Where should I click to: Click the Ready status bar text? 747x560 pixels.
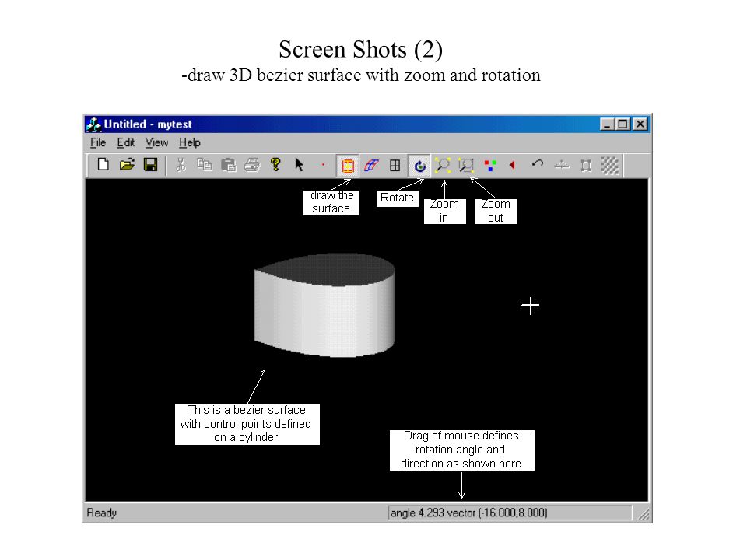point(101,513)
